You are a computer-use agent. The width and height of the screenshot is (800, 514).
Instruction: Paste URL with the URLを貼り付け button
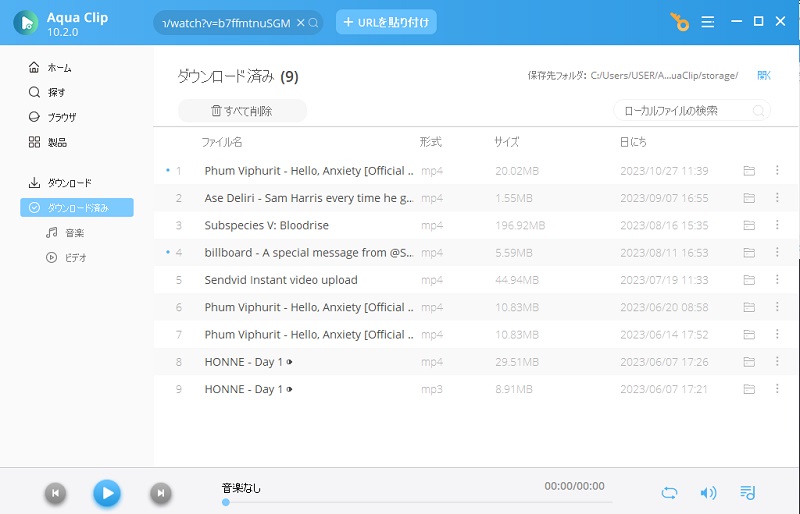click(386, 22)
